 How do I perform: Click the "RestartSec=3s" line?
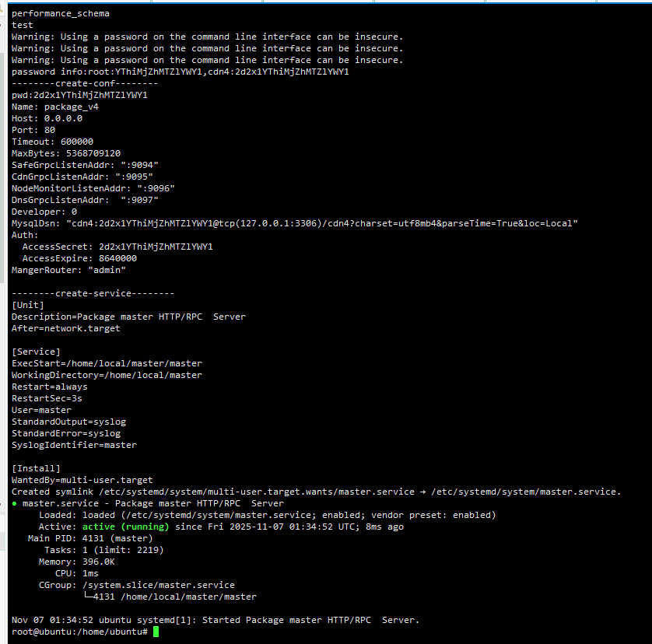point(47,398)
